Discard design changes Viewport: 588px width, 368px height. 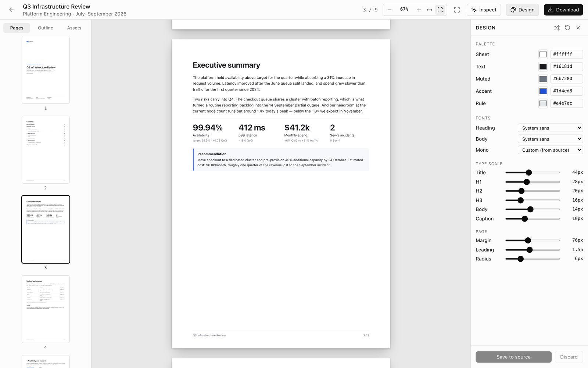(x=569, y=357)
